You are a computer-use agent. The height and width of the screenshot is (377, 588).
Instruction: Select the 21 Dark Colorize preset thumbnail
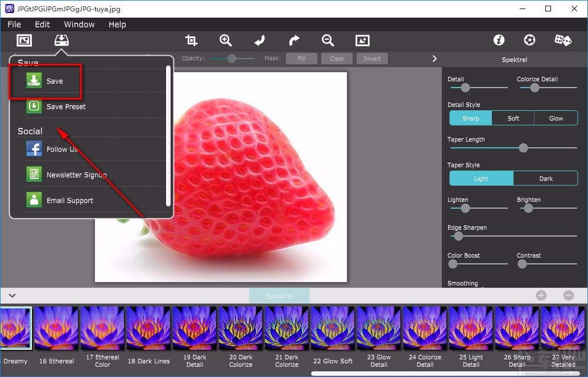point(287,328)
